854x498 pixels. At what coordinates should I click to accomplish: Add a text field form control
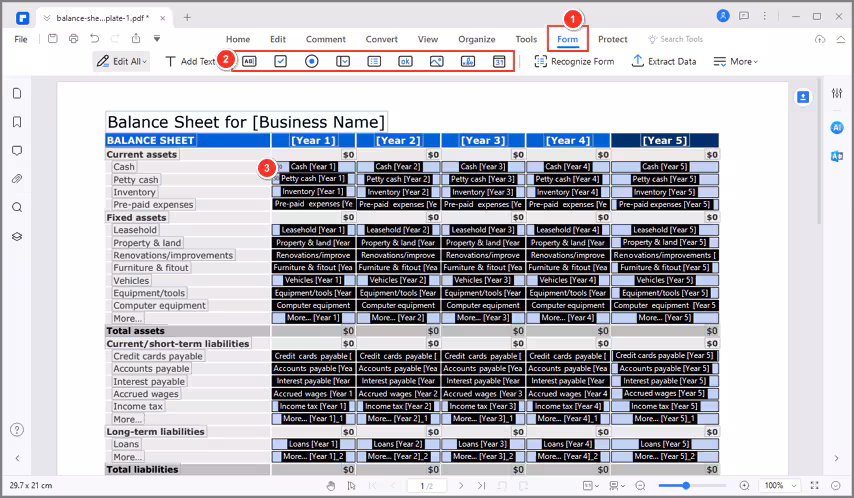click(249, 62)
